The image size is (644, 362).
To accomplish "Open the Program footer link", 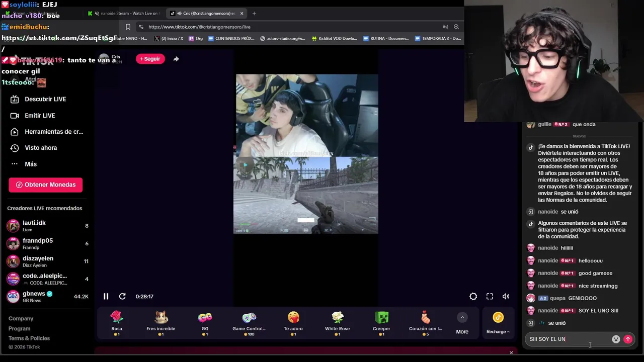I will [19, 328].
